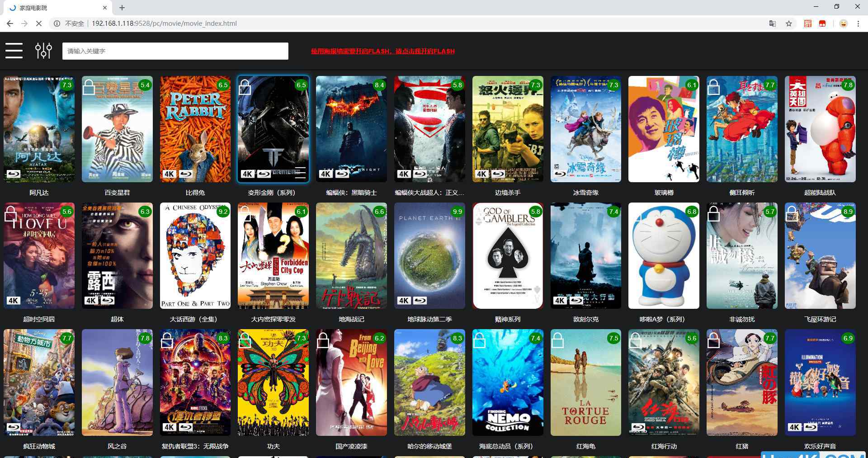Bookmark this page with star icon

789,24
